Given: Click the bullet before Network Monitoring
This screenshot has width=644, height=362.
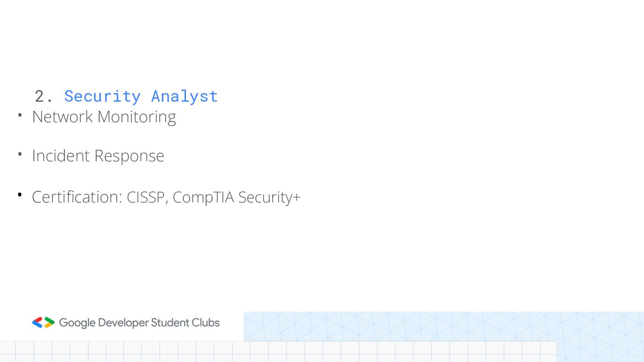Looking at the screenshot, I should click(20, 115).
